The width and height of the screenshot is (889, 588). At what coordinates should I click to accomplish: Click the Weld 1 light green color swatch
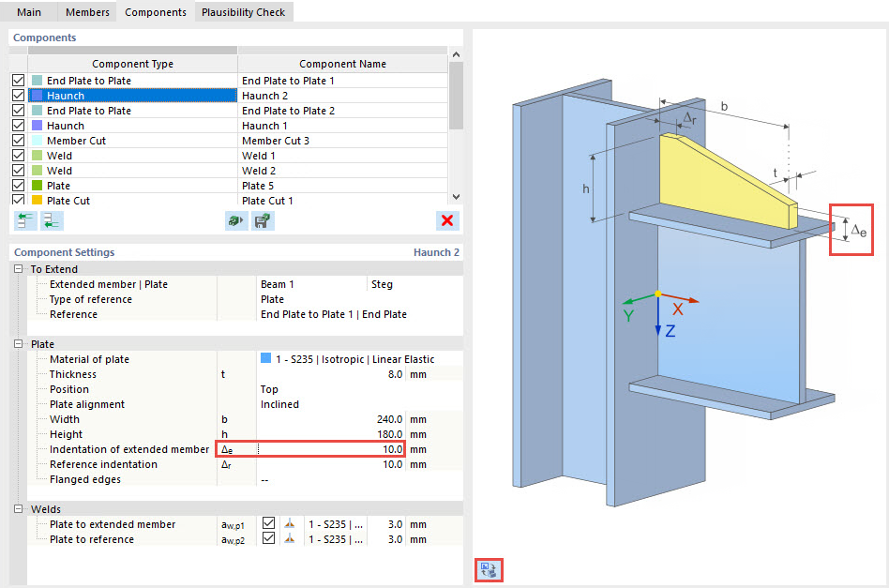click(37, 156)
